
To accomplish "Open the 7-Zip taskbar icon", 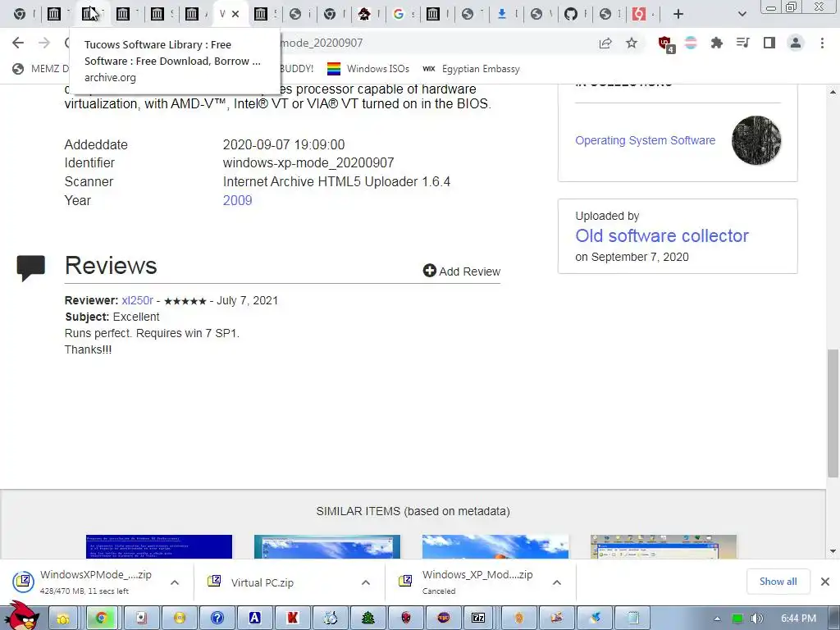I will (478, 619).
